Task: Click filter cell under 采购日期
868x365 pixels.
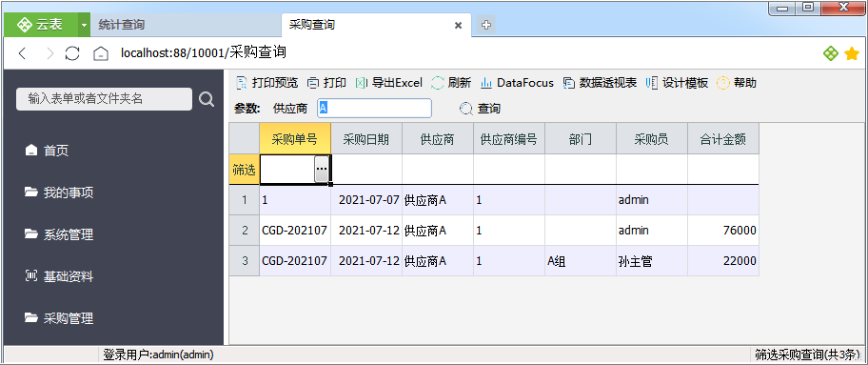Action: click(x=366, y=170)
